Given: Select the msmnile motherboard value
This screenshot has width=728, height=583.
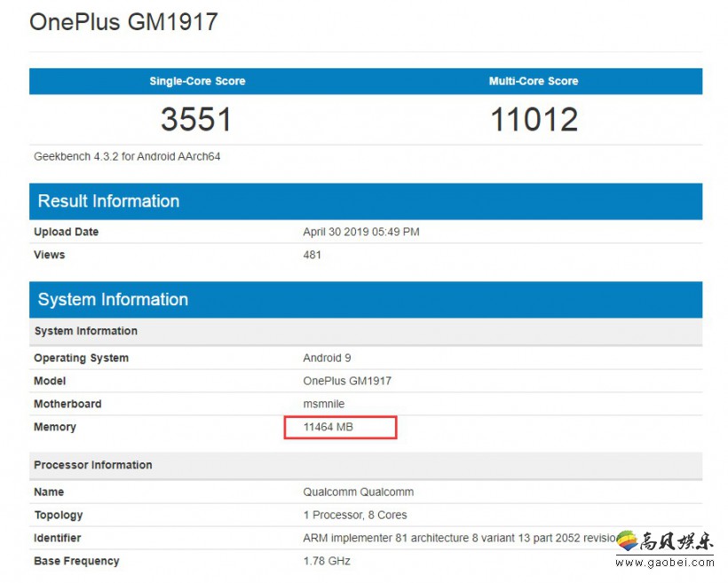Looking at the screenshot, I should coord(324,404).
